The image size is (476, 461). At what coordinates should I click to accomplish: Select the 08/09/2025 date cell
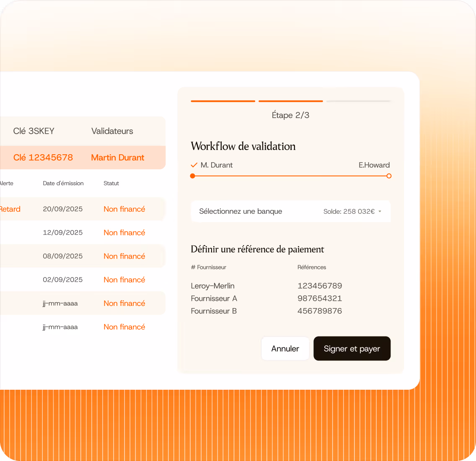pyautogui.click(x=62, y=256)
